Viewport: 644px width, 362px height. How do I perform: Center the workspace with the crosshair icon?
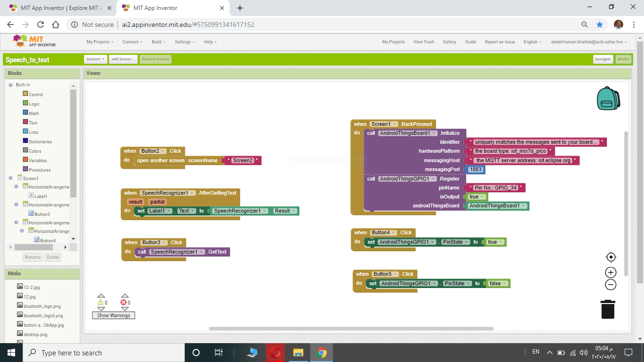611,257
